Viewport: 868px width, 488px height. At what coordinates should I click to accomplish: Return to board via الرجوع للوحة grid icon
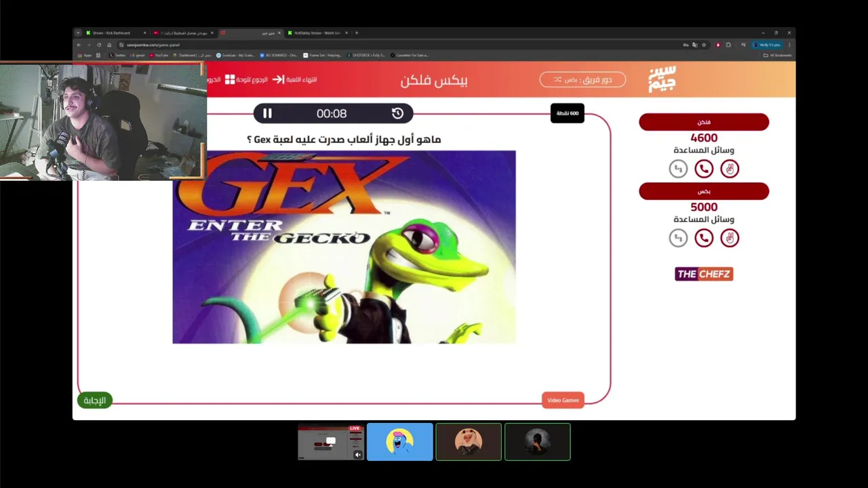230,79
